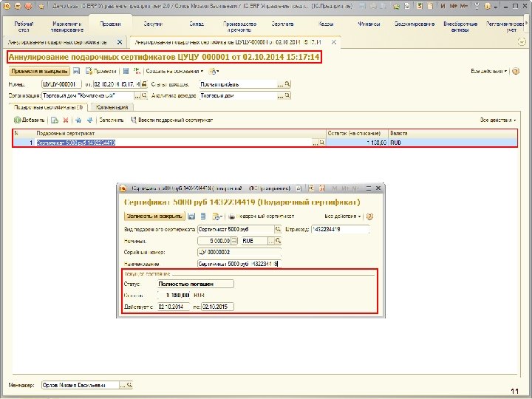This screenshot has height=399, width=532.
Task: Print «Подарочный сертификат» from certificate window
Action: [262, 216]
